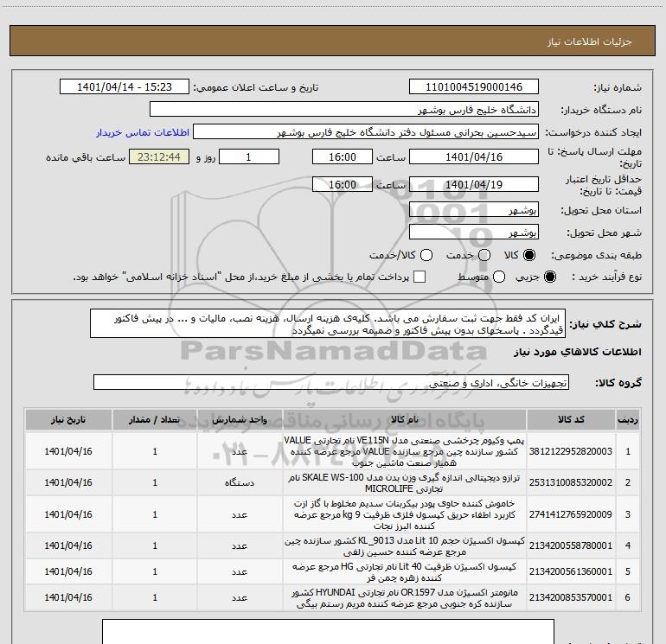Click the ردیف column header
The height and width of the screenshot is (644, 666).
(628, 420)
